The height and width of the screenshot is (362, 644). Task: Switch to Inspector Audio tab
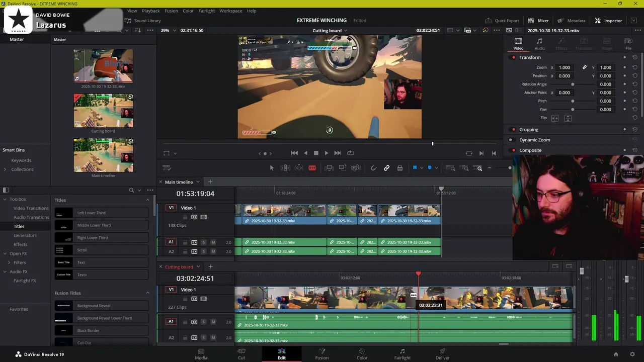point(539,44)
